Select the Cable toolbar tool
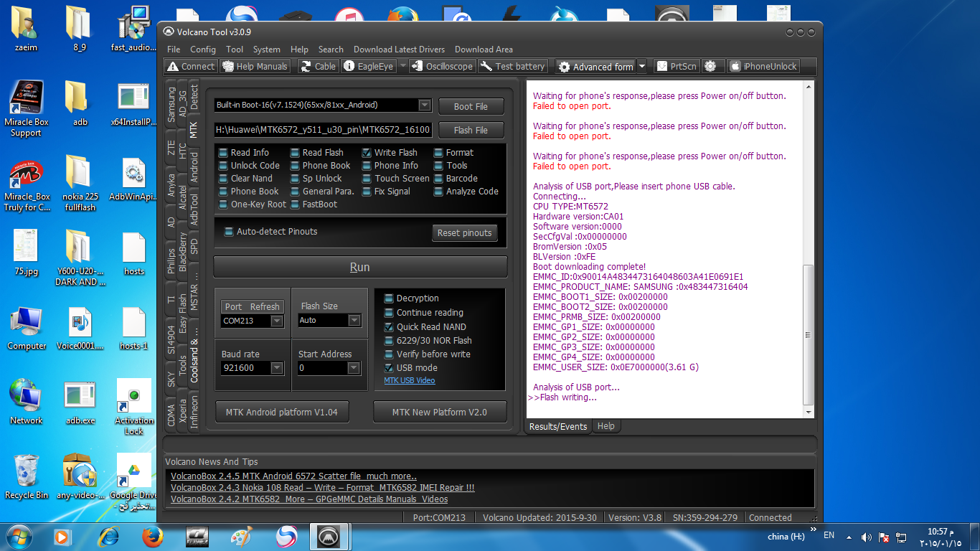This screenshot has height=551, width=980. pyautogui.click(x=317, y=66)
